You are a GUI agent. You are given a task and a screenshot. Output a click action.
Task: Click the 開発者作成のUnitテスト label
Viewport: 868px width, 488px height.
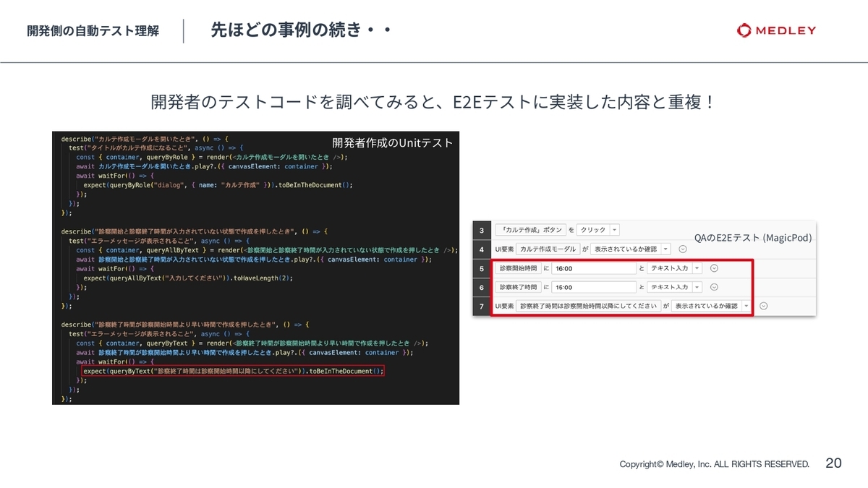[x=393, y=143]
